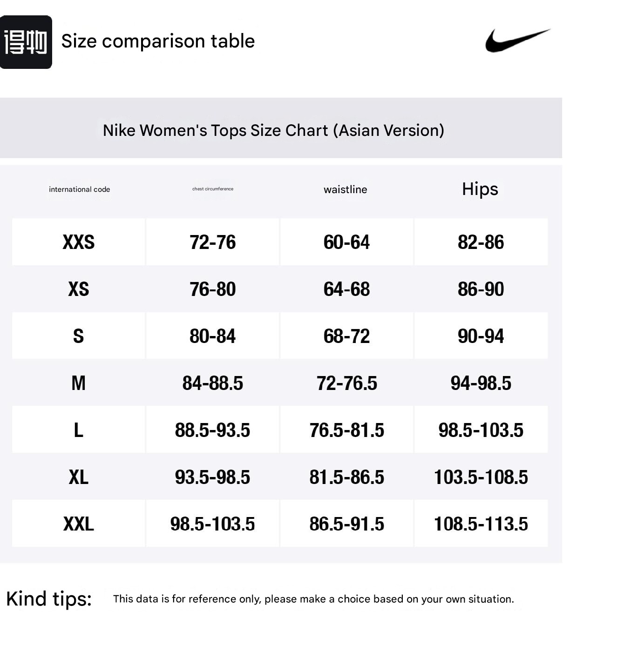Click the M size row label

(78, 383)
